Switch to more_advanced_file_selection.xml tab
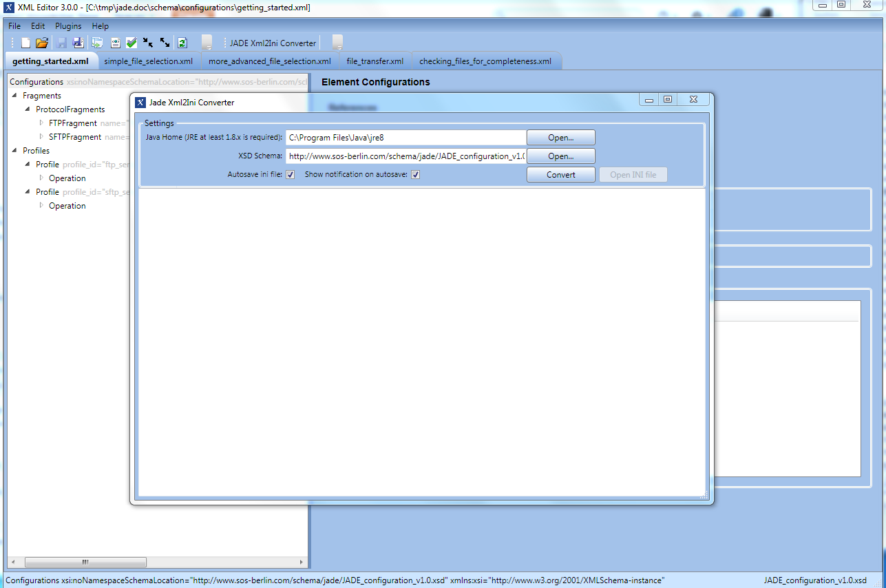886x588 pixels. [x=270, y=61]
